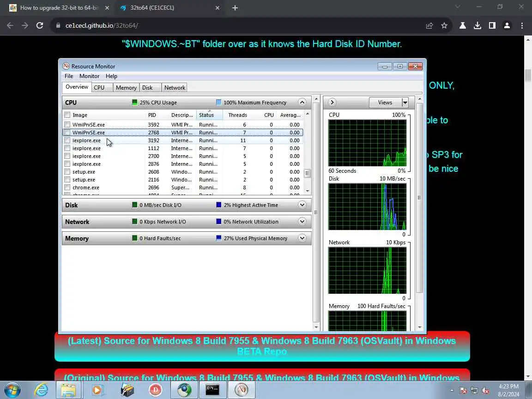Sort by the Average CPU column header
532x399 pixels.
290,115
